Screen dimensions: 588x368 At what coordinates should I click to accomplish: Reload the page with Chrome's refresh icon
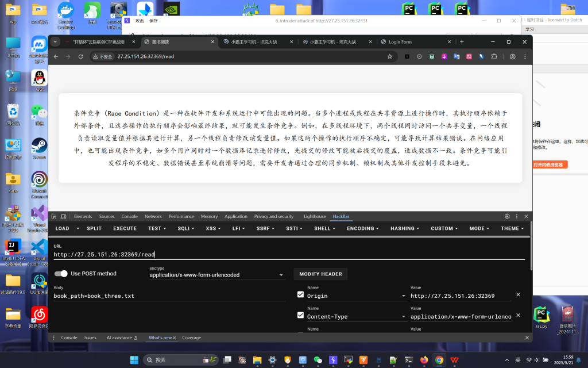click(80, 57)
